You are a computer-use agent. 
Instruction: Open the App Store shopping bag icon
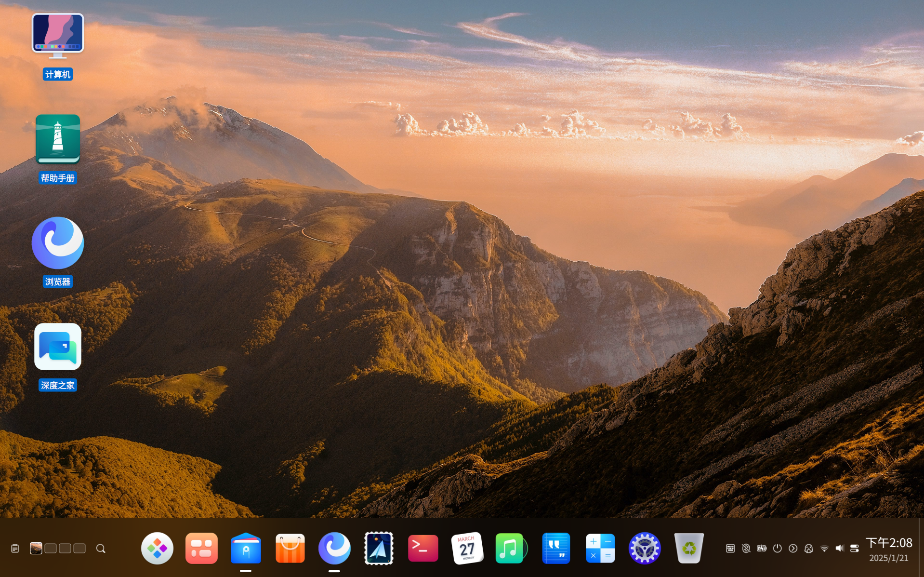tap(290, 548)
